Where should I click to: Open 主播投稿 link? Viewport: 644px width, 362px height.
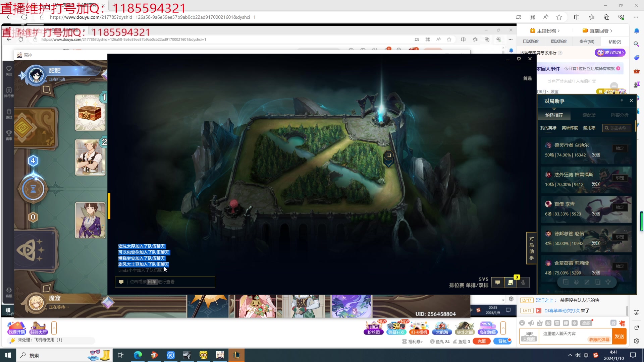pyautogui.click(x=545, y=31)
